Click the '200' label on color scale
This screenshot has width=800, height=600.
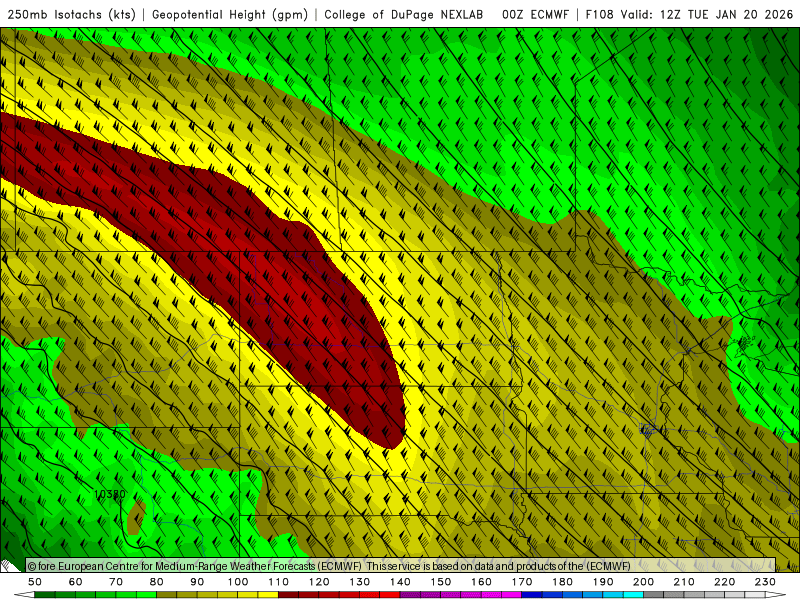tap(643, 582)
